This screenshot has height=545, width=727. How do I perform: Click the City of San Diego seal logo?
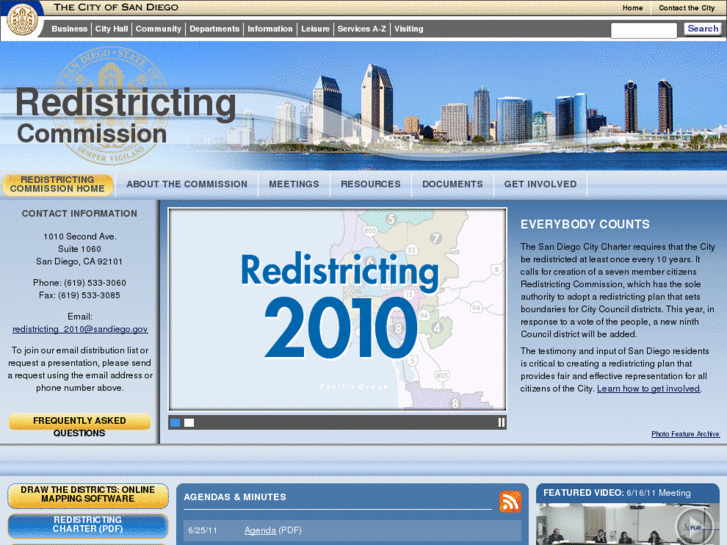tap(22, 19)
